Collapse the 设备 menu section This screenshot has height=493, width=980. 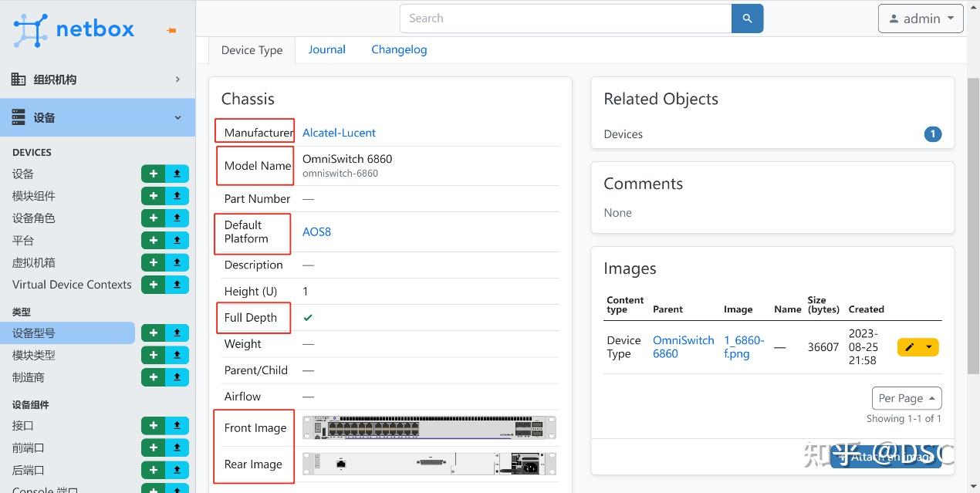(97, 117)
